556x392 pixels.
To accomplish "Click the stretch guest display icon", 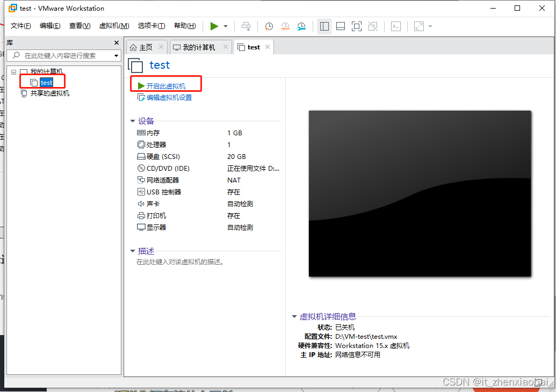I will click(419, 26).
